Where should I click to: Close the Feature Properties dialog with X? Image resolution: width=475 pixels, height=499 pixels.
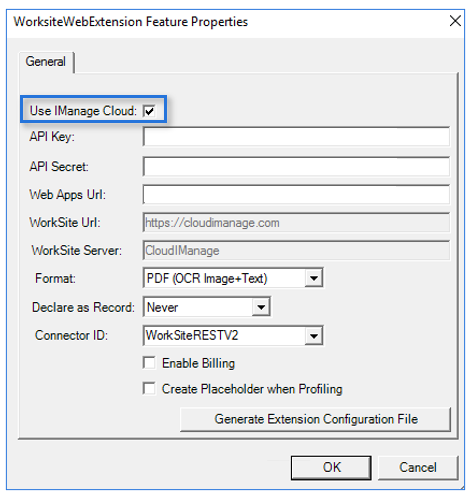pos(455,21)
